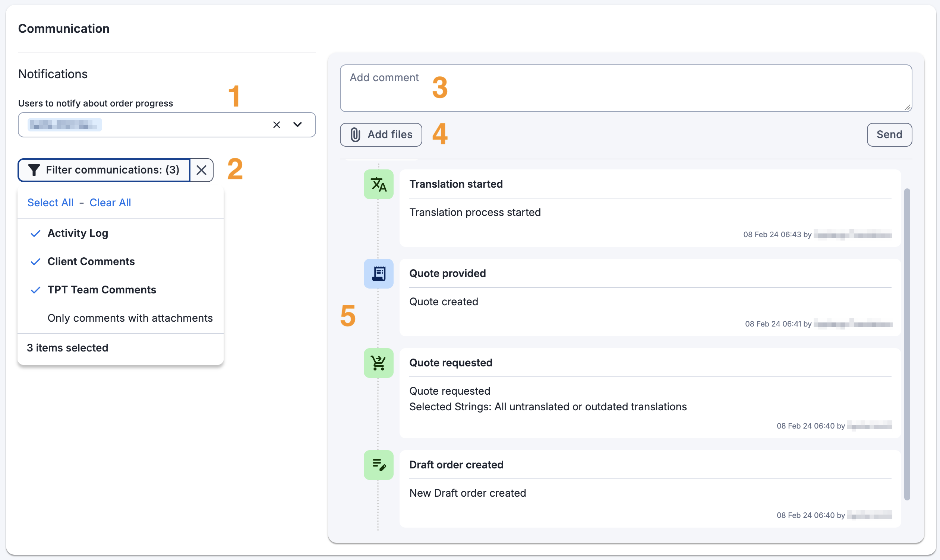Click the Quote provided receipt icon

pos(378,274)
